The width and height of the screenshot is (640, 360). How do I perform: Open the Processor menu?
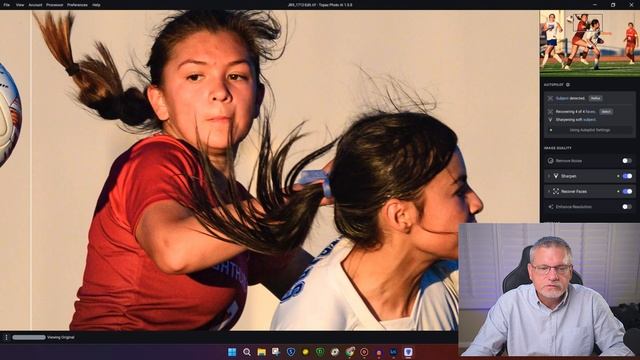pyautogui.click(x=54, y=5)
